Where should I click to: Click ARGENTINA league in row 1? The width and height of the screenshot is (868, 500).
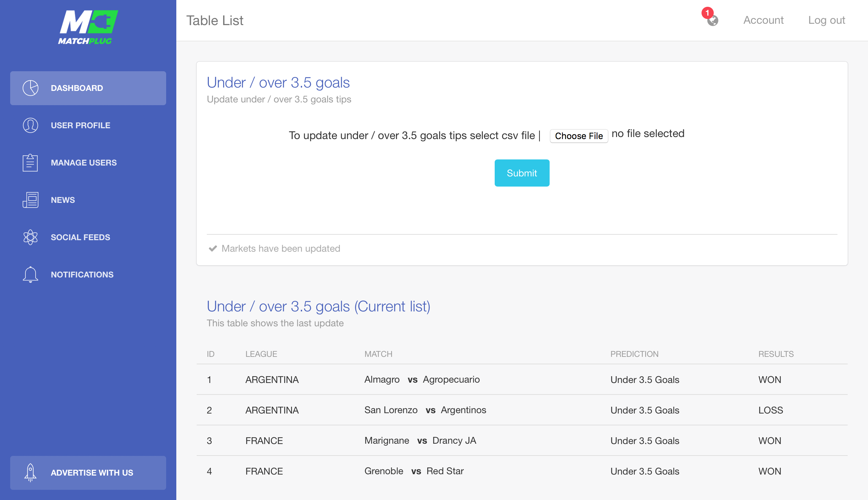272,380
